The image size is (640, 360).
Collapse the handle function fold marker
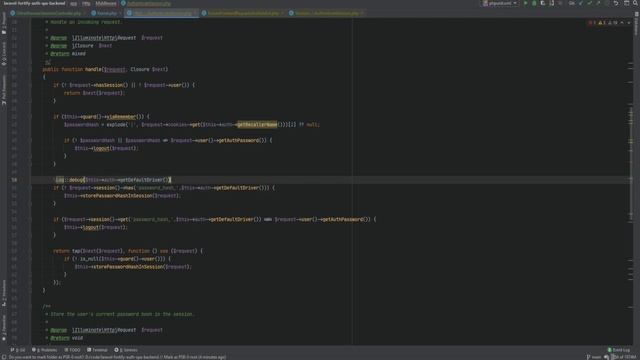(x=31, y=69)
